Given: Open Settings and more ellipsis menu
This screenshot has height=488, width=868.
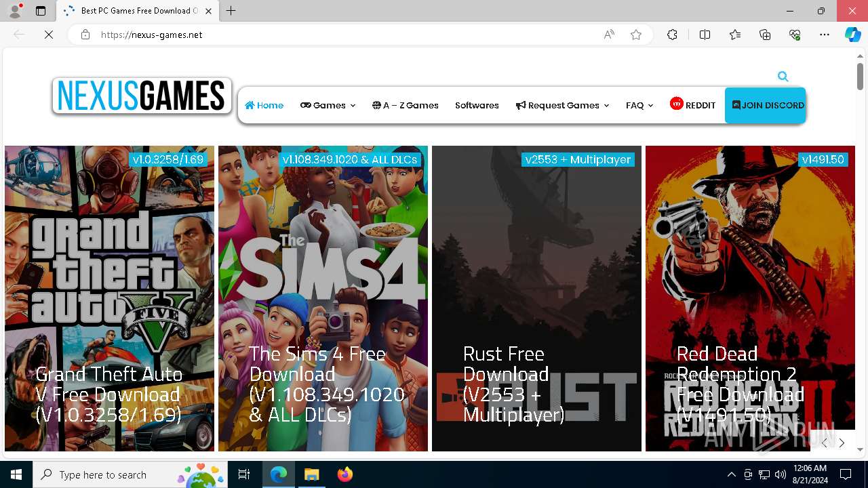Looking at the screenshot, I should pos(825,35).
